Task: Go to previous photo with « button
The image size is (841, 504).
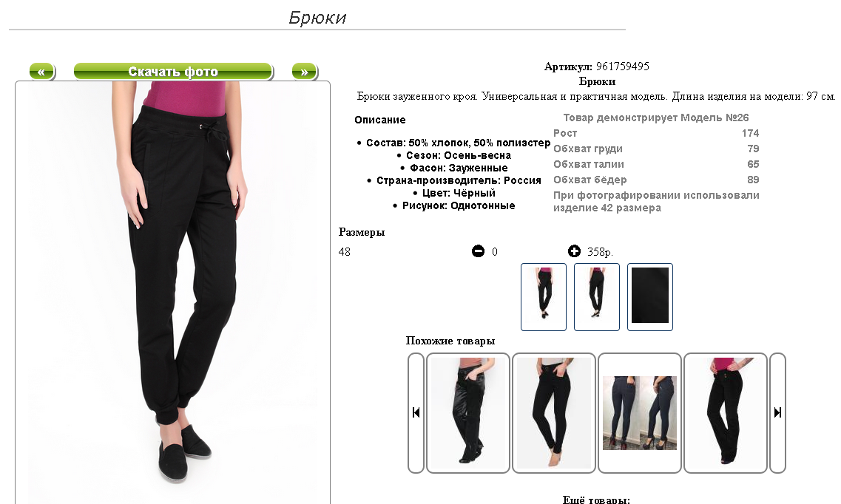Action: [42, 71]
